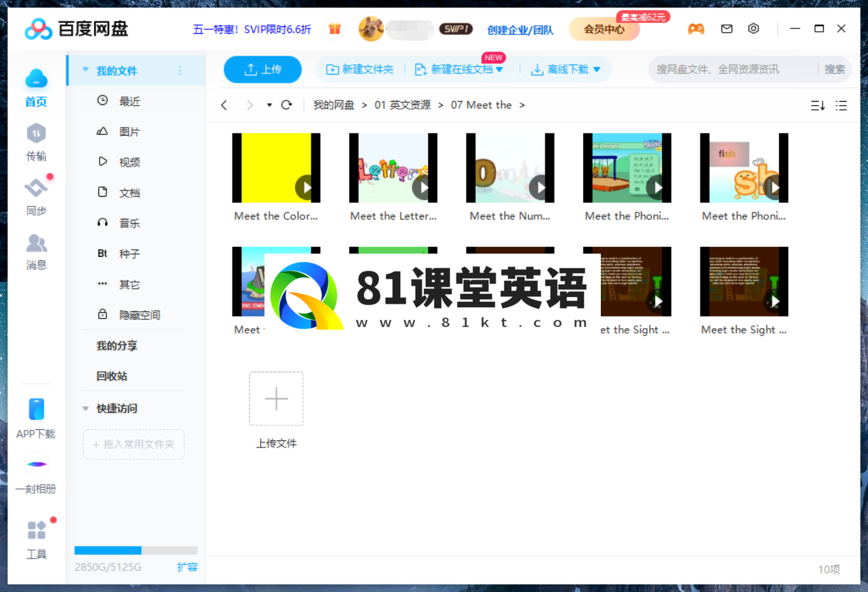Open Meet the Num video thumbnail
This screenshot has width=868, height=592.
click(510, 168)
